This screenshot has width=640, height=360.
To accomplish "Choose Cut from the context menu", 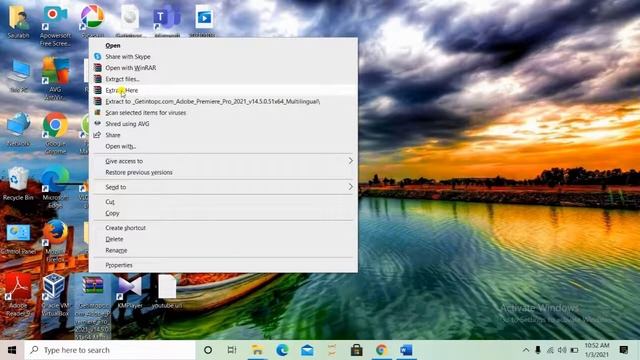I will (x=223, y=202).
